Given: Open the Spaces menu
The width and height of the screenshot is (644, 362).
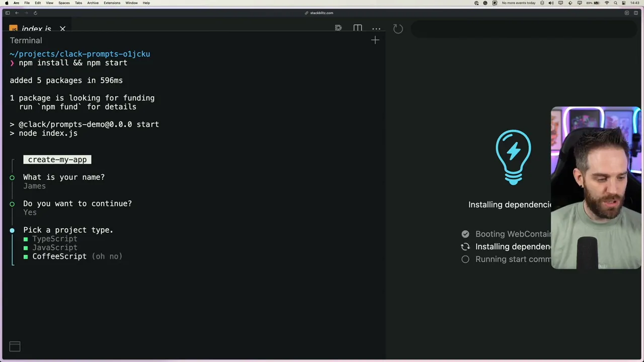Looking at the screenshot, I should [x=64, y=3].
